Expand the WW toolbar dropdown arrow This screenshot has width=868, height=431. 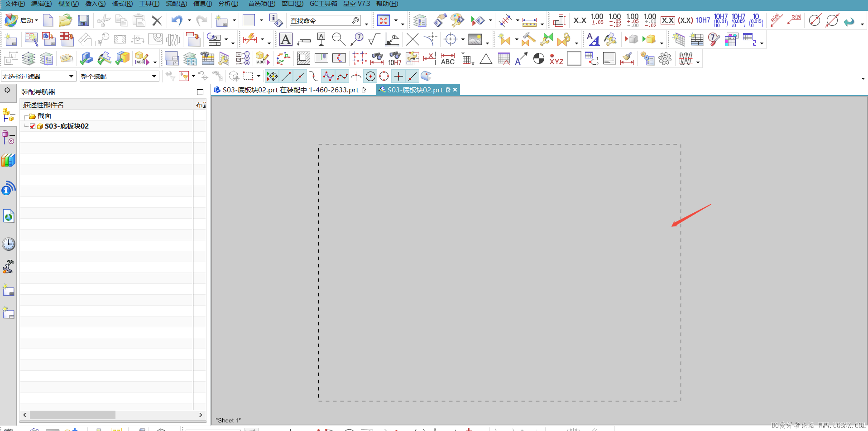[698, 62]
